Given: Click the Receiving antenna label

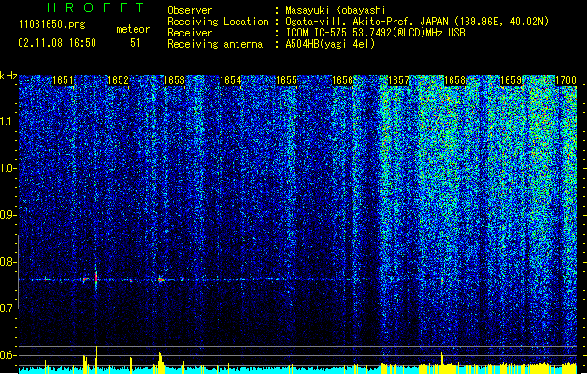Looking at the screenshot, I should [x=215, y=44].
